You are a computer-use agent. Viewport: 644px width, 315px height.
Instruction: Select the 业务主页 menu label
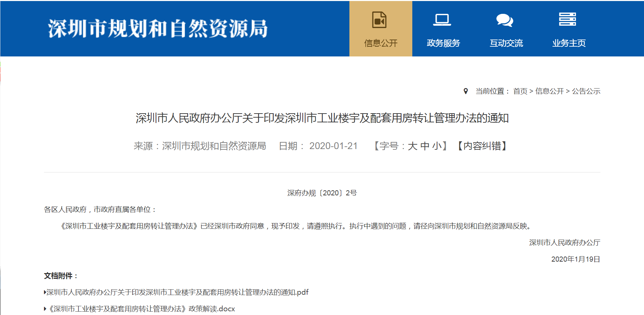pyautogui.click(x=569, y=43)
